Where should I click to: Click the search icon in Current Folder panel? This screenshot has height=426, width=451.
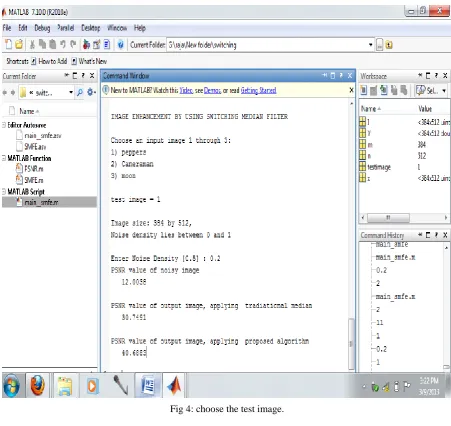[80, 92]
